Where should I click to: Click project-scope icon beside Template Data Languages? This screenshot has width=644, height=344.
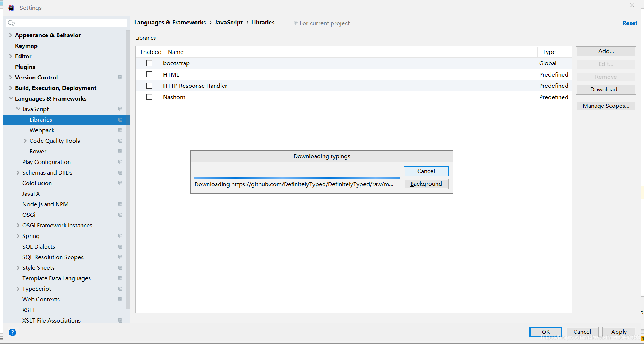tap(120, 278)
